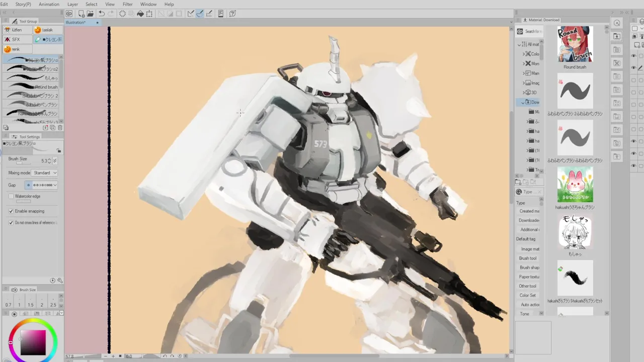Click inside the color wheel square

coord(34,341)
